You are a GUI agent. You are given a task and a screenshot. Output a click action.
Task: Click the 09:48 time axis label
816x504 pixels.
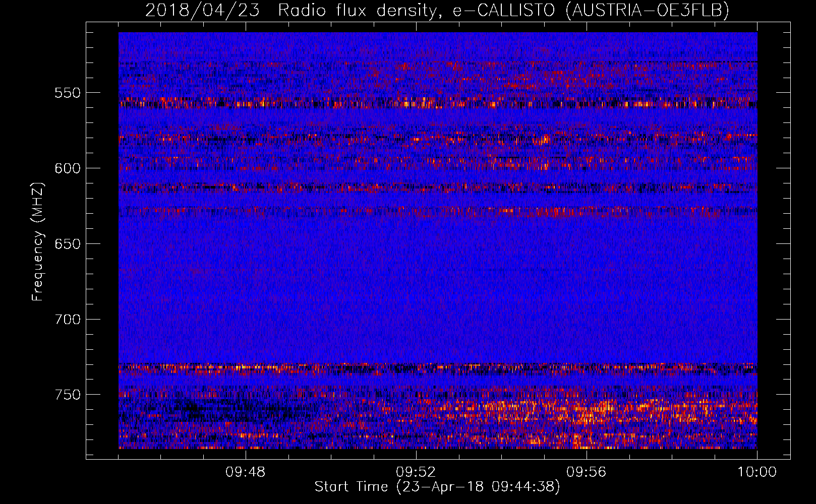(246, 472)
